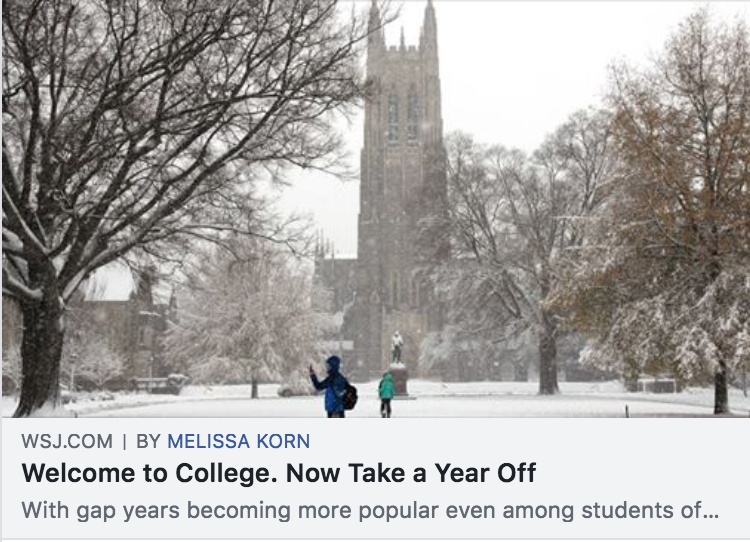
Task: Click the word BY before author name
Action: pos(148,441)
